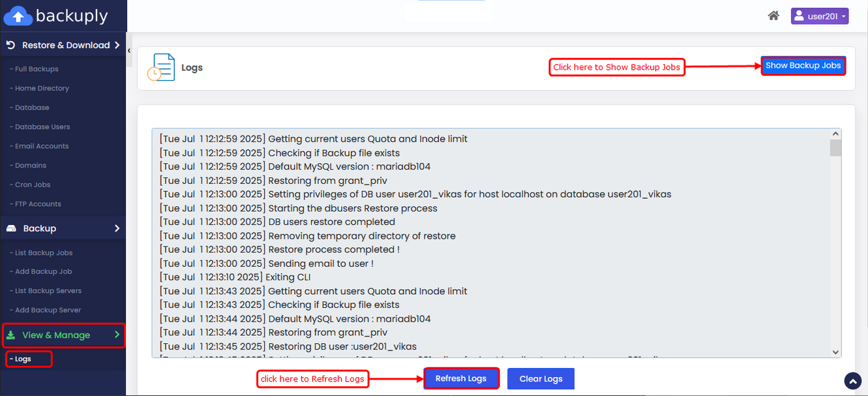Open Add Backup Server page
Screen dimensions: 868x396
tap(48, 310)
